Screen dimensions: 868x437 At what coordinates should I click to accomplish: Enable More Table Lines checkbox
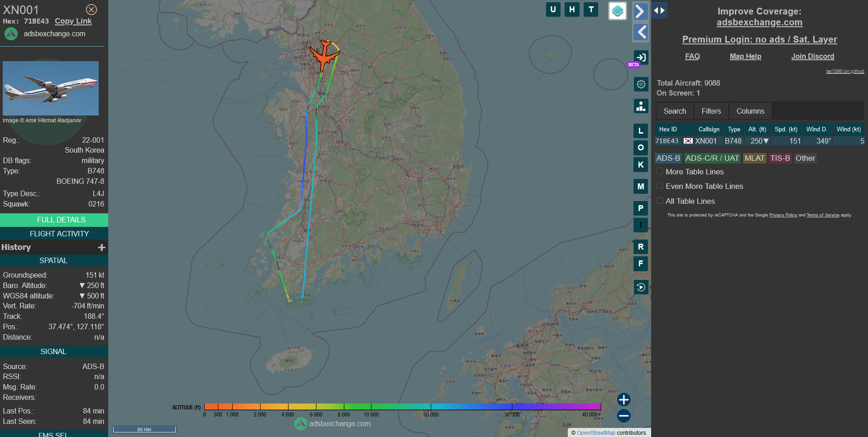[x=660, y=171]
